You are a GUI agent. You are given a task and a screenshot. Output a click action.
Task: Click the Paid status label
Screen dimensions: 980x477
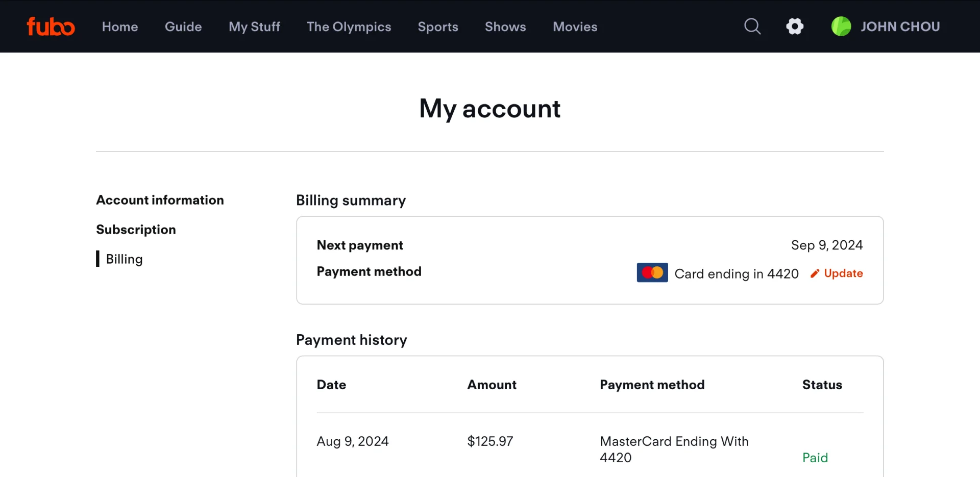pos(815,458)
